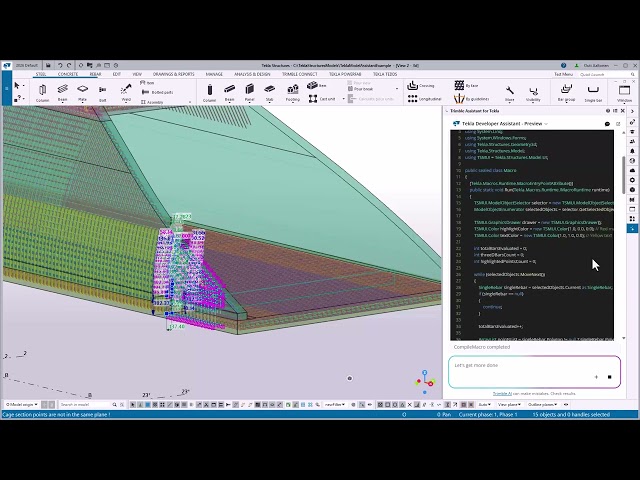Click the new chat bubble icon
This screenshot has width=640, height=480.
(x=607, y=124)
